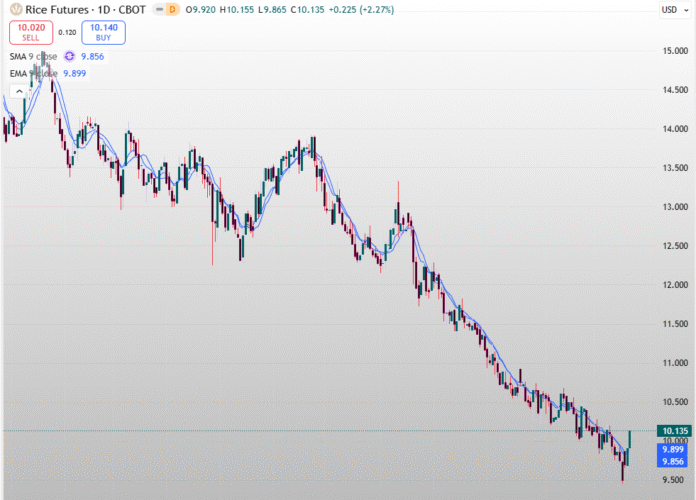Viewport: 696px width, 500px height.
Task: Collapse indicator legend with the chevron button
Action: 19,91
